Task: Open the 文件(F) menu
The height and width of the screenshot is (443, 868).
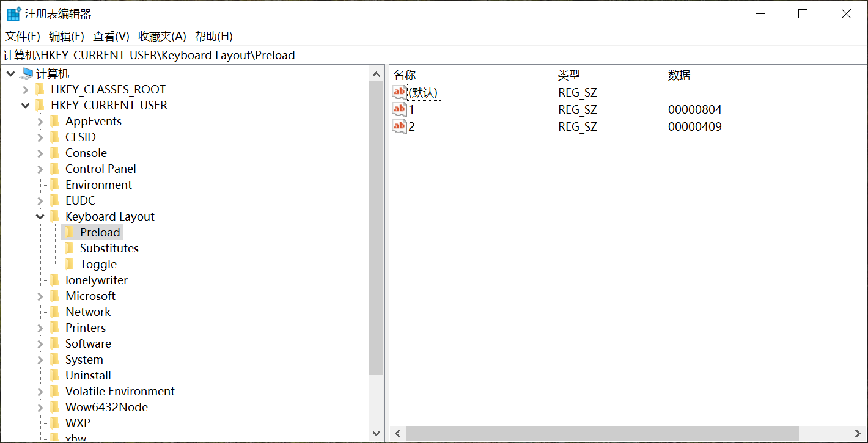Action: click(23, 37)
